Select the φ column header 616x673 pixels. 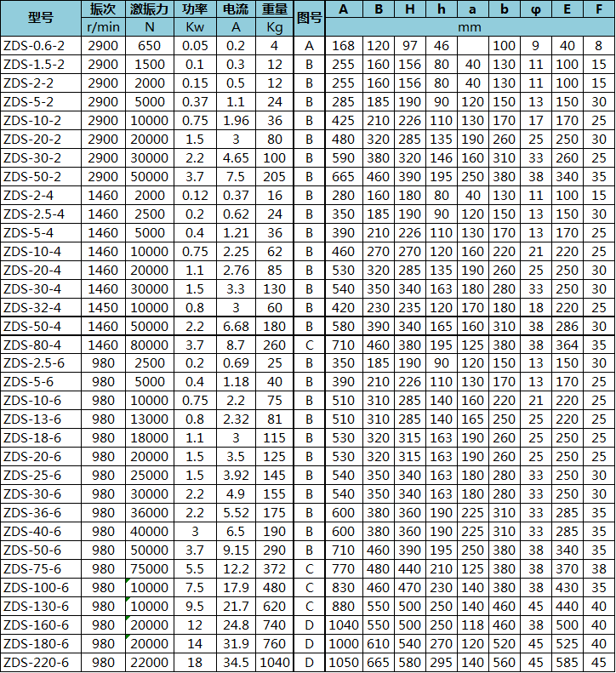[536, 9]
